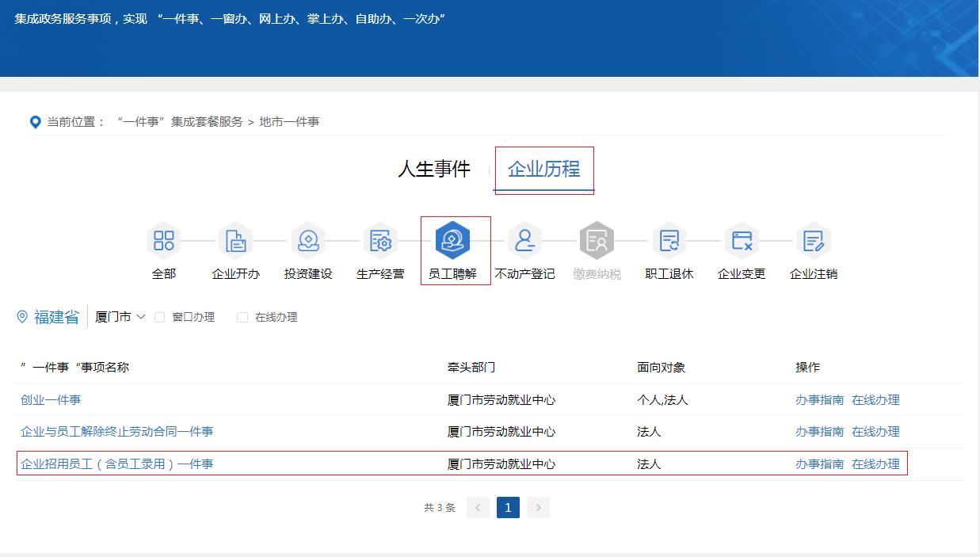
Task: Switch to the 企业历程 tab
Action: pyautogui.click(x=543, y=170)
